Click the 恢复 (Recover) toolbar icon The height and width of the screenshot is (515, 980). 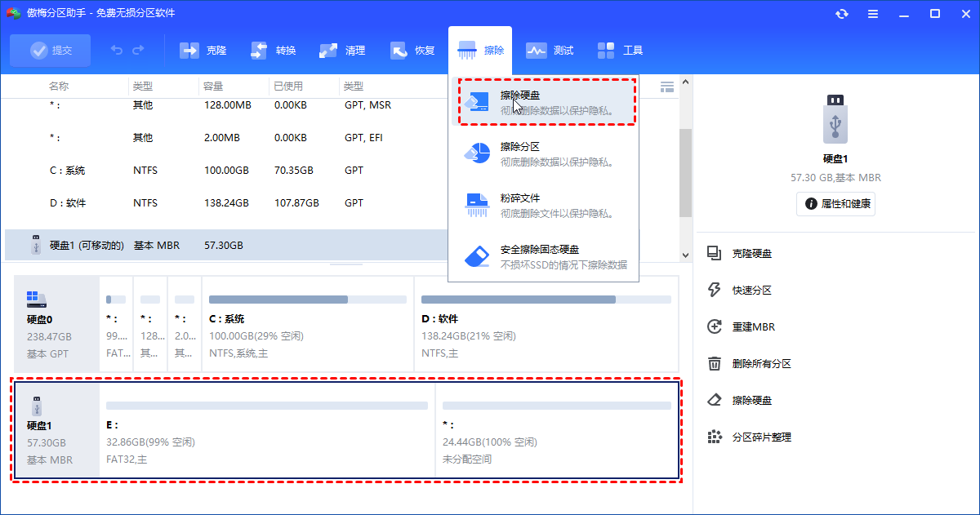click(x=412, y=50)
